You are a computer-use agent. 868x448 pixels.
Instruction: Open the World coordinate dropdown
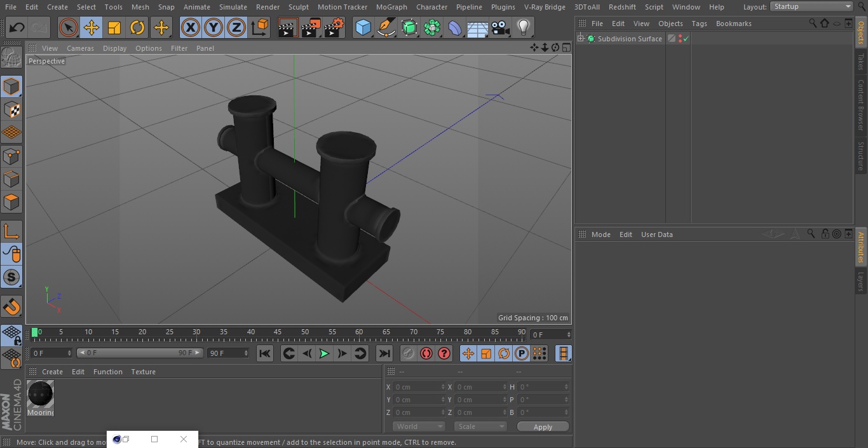pyautogui.click(x=418, y=426)
